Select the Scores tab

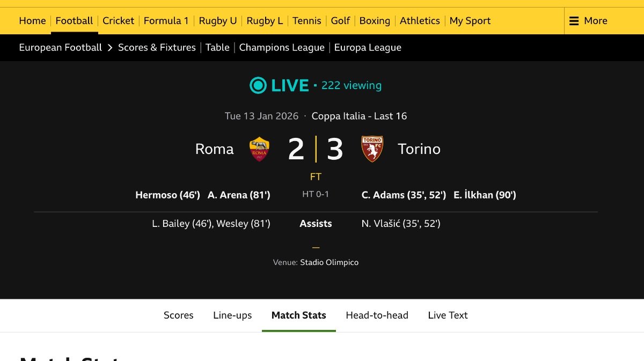(178, 315)
